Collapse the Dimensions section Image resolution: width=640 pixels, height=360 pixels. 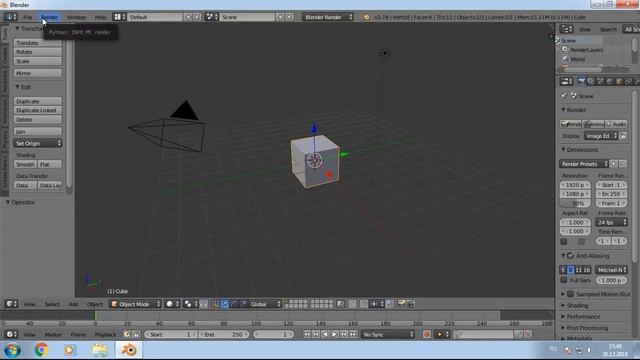click(563, 150)
